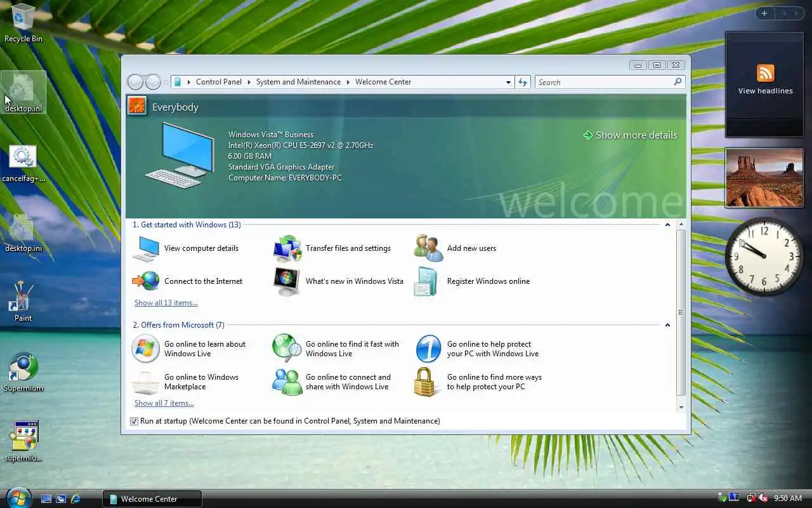Screen dimensions: 812x508
Task: Click the disconnected network tray icon
Action: 751,498
